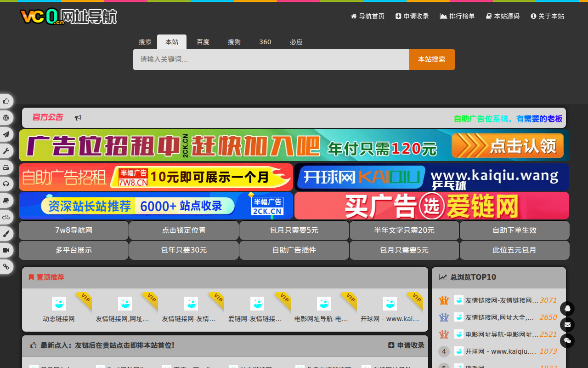
Task: Open the WordPress icon in left sidebar
Action: point(6,118)
